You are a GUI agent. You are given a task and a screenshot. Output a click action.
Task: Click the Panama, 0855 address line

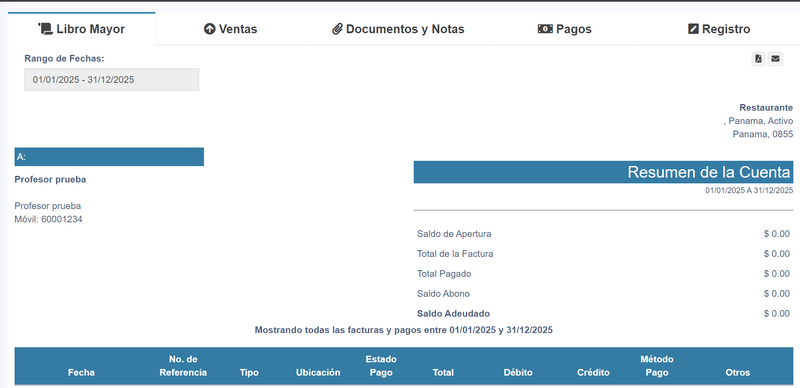click(763, 134)
